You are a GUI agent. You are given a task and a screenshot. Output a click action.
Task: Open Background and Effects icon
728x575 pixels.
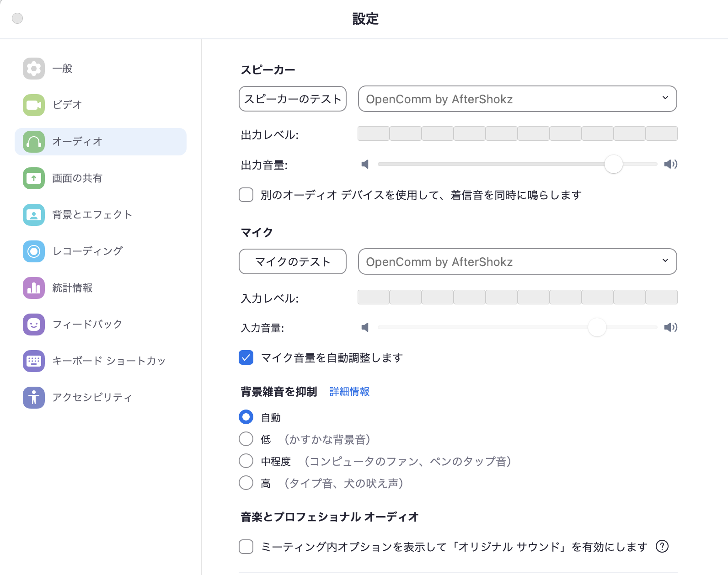(34, 215)
